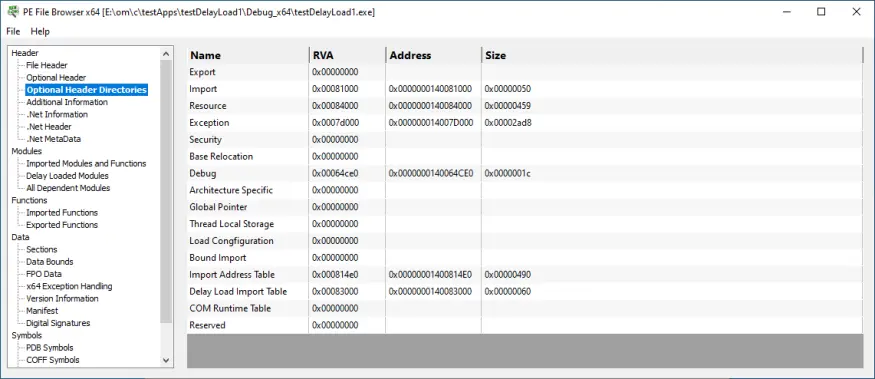Viewport: 875px width, 379px height.
Task: Select the Functions root node
Action: 29,200
